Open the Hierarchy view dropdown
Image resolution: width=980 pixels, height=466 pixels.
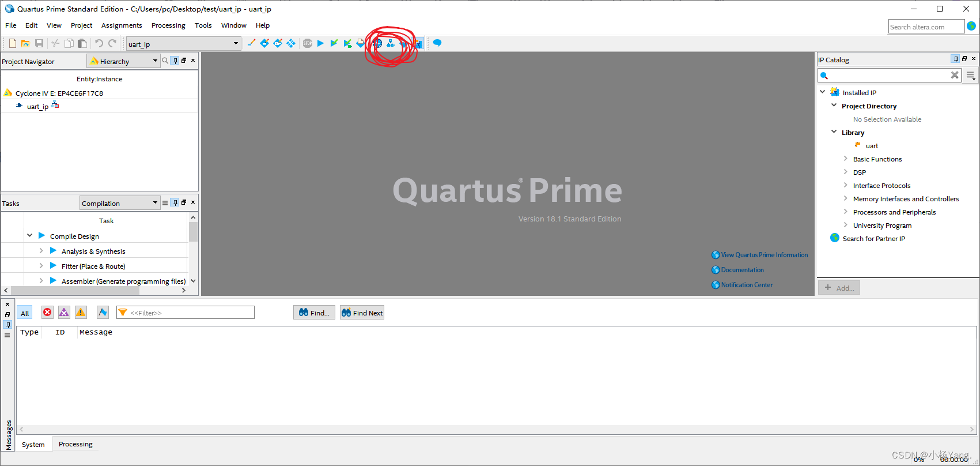123,61
